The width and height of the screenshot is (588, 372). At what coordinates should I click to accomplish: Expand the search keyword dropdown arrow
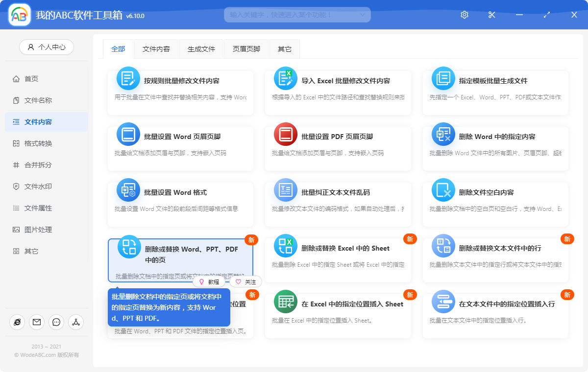coord(364,15)
